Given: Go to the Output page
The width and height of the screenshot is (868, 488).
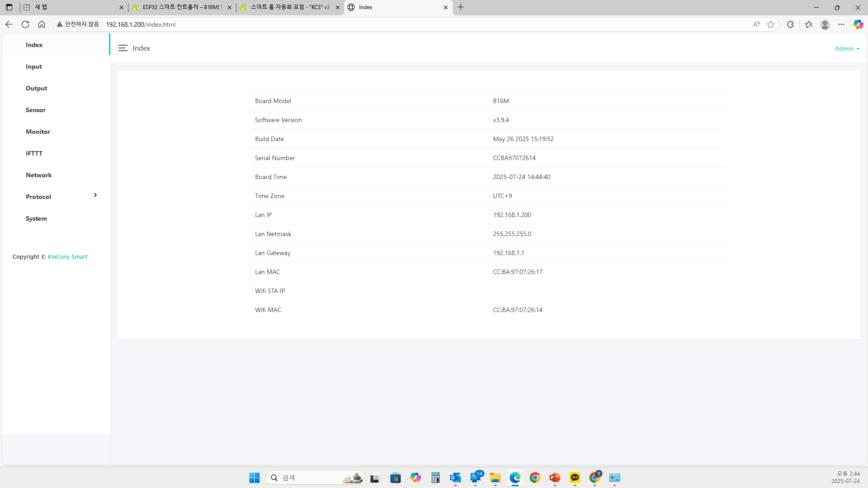Looking at the screenshot, I should 36,88.
